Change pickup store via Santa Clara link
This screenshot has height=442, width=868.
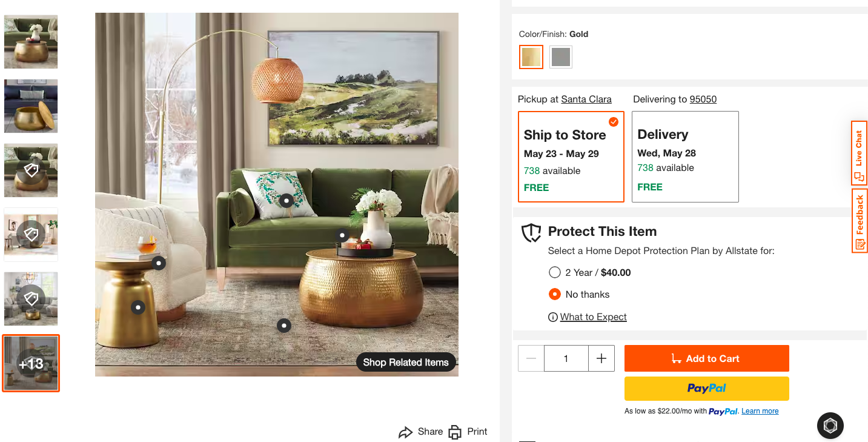(586, 99)
